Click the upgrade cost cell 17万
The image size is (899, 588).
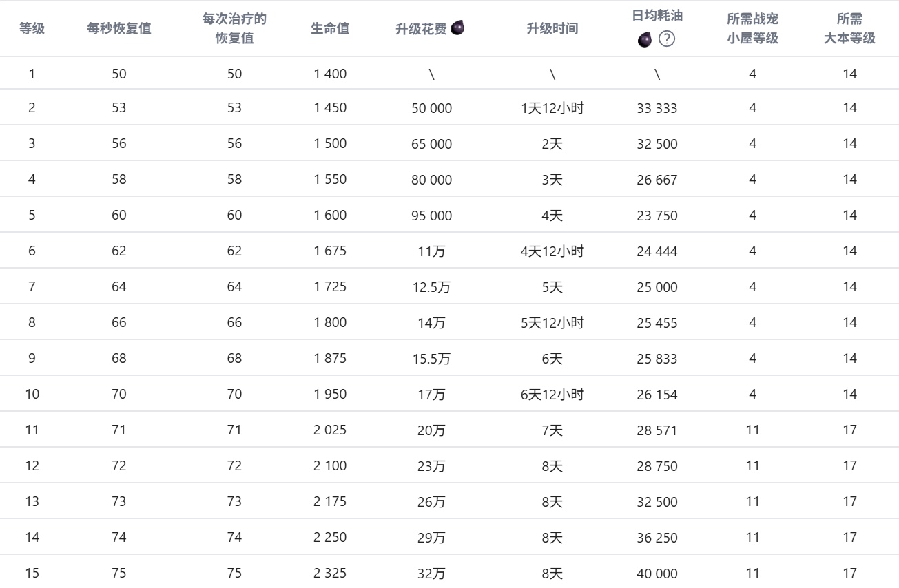[432, 395]
